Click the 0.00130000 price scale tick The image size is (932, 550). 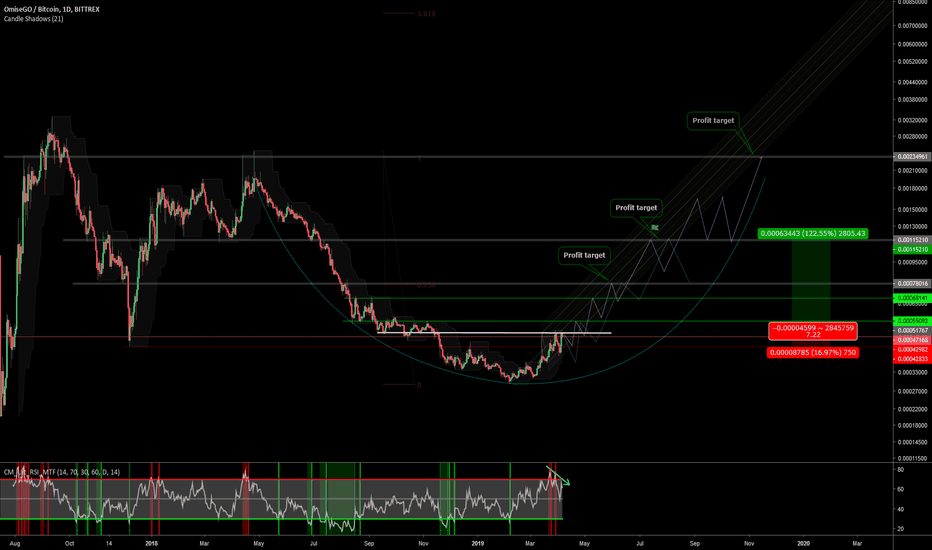point(912,227)
